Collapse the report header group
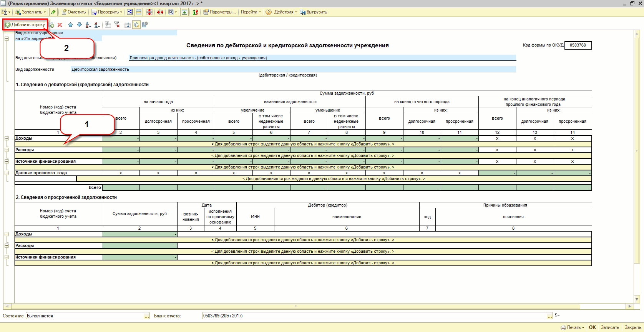644x332 pixels. coord(7,38)
